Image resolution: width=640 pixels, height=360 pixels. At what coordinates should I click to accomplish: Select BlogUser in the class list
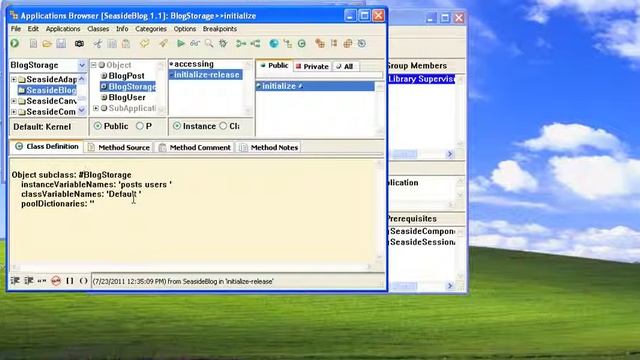coord(127,97)
